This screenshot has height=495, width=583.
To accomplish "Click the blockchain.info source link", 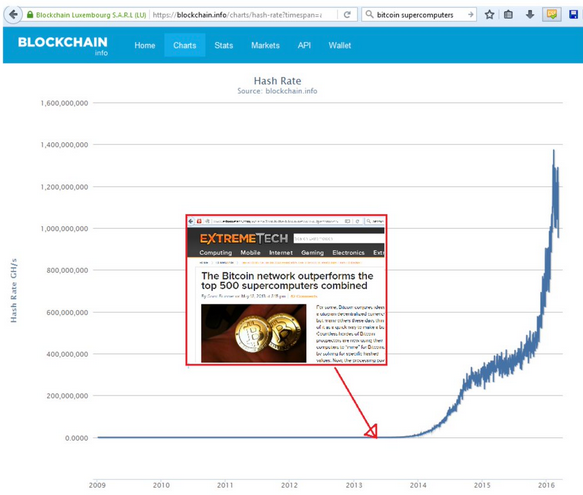I will coord(291,91).
